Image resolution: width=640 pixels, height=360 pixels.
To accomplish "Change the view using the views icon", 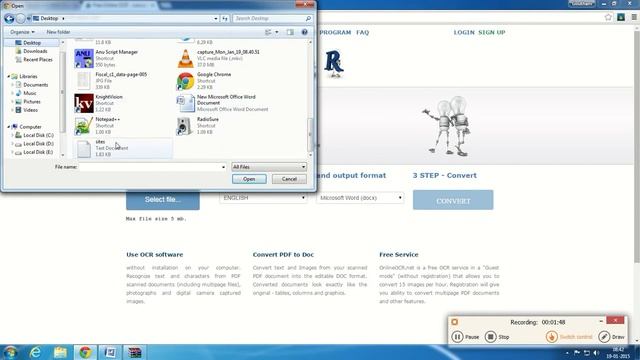I will 268,32.
